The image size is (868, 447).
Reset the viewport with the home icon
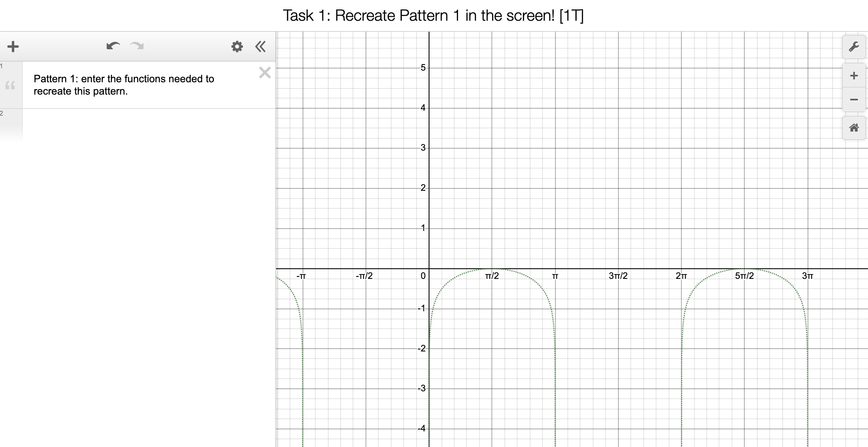(x=853, y=128)
